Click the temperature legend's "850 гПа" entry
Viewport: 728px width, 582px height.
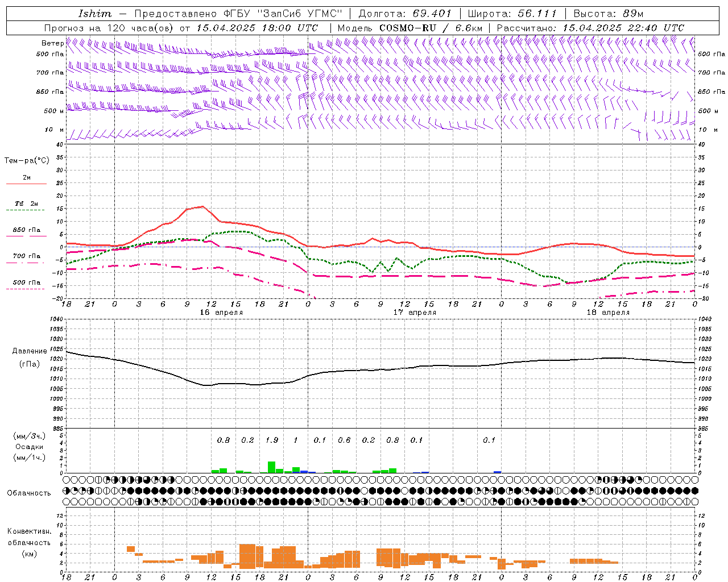pyautogui.click(x=26, y=230)
